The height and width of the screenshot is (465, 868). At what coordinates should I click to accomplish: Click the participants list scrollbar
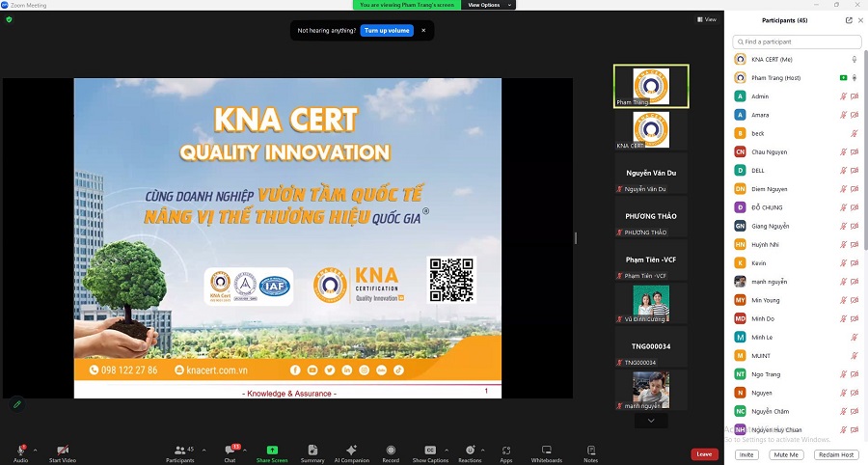coord(865,150)
